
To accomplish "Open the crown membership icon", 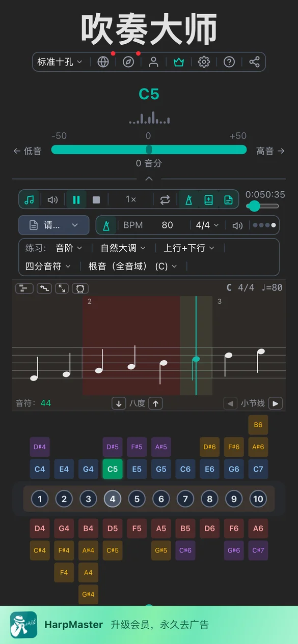I will tap(178, 62).
